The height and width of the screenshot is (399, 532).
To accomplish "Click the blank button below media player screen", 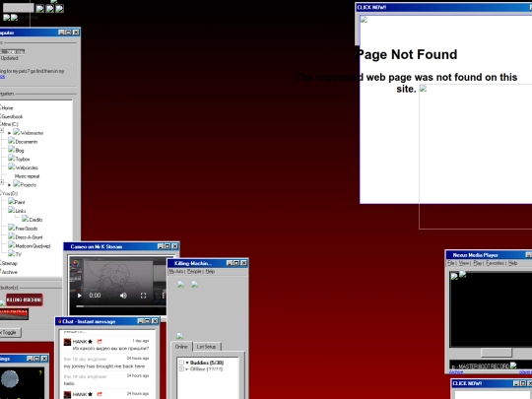I will (497, 353).
